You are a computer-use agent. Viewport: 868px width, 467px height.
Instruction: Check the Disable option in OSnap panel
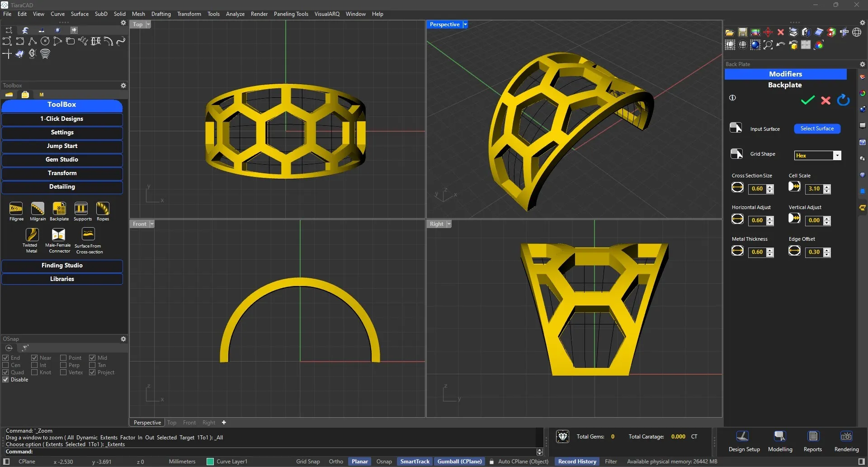click(5, 379)
